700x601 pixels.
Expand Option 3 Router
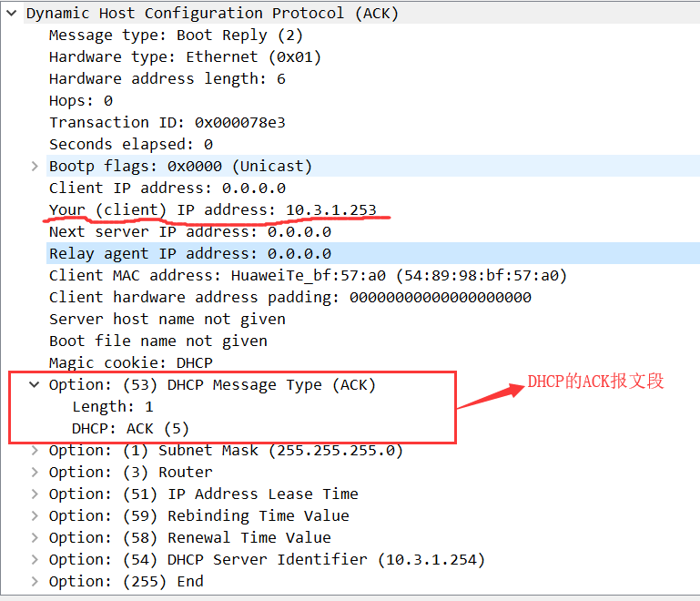(x=35, y=472)
